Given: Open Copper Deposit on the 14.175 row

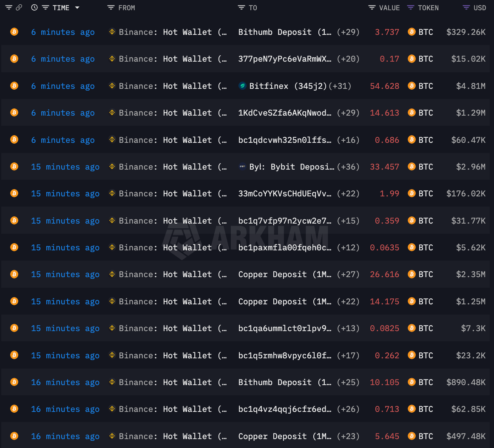Looking at the screenshot, I should point(285,301).
